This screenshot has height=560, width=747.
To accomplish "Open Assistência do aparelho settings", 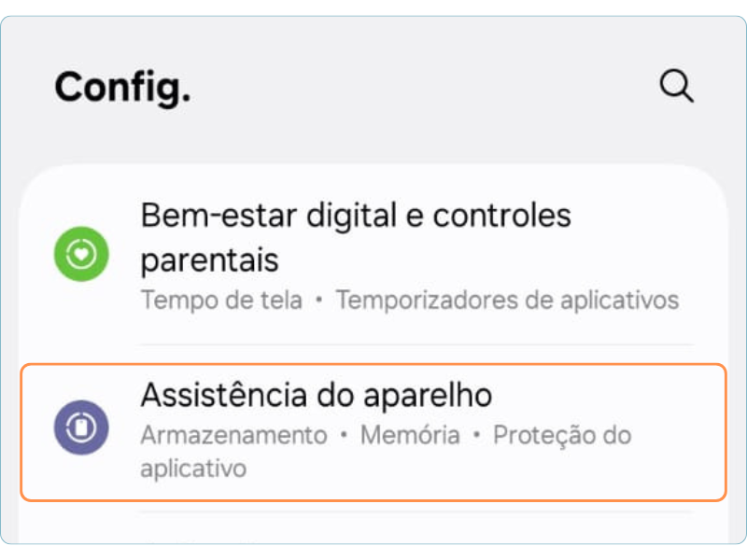I will tap(373, 431).
